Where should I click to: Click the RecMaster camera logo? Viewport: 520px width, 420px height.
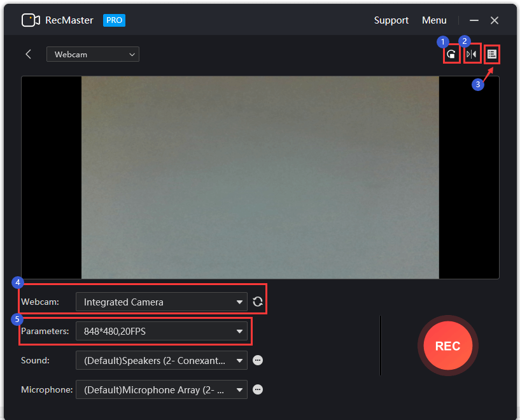pos(31,20)
